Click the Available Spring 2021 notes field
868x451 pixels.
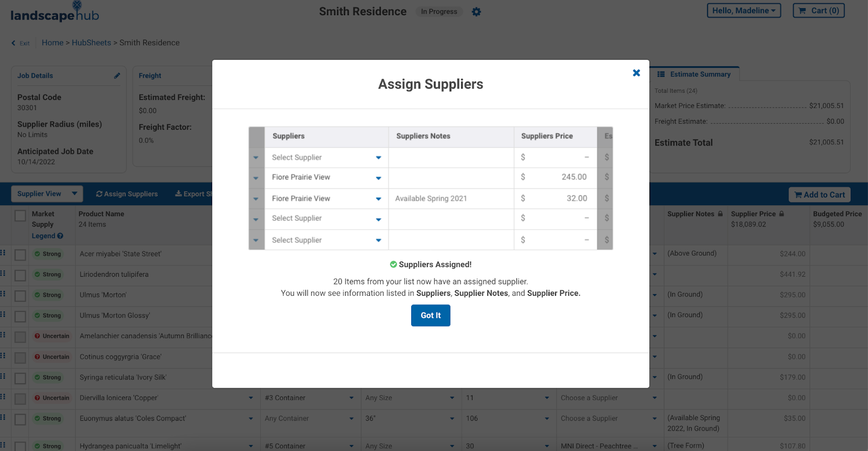tap(451, 199)
